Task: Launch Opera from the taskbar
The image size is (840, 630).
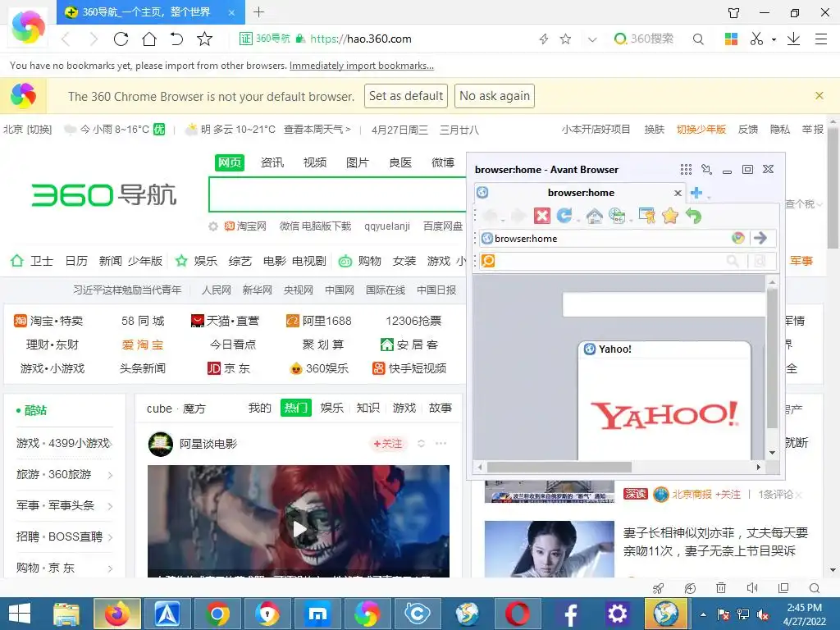Action: pyautogui.click(x=517, y=614)
